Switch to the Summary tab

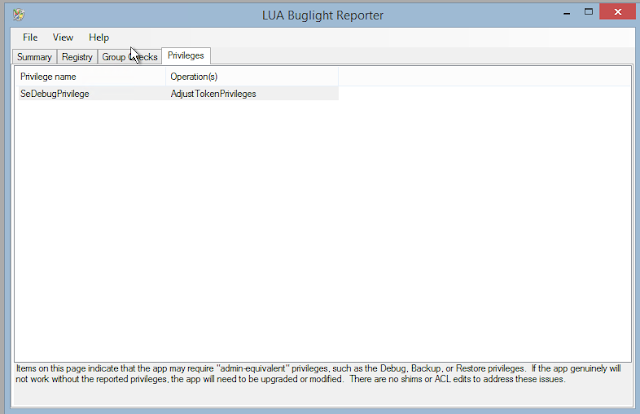tap(35, 57)
